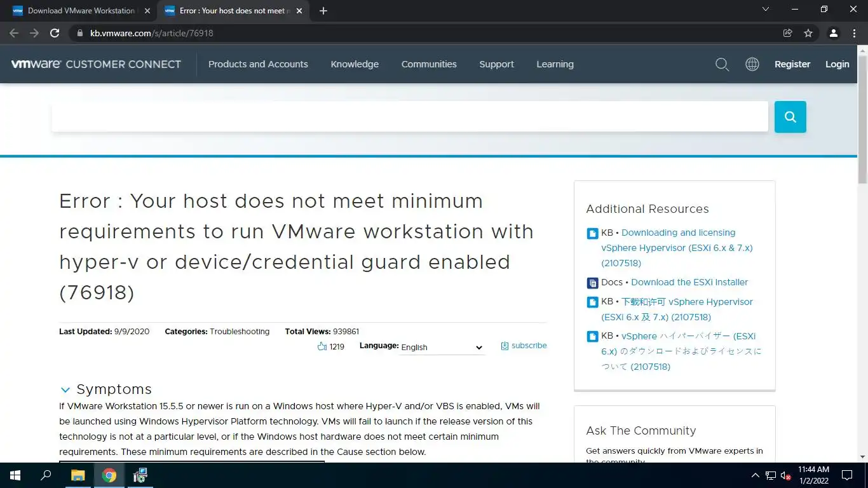Click the KB icon beside the Japanese vSphere link
Screen dimensions: 868x488
point(592,337)
